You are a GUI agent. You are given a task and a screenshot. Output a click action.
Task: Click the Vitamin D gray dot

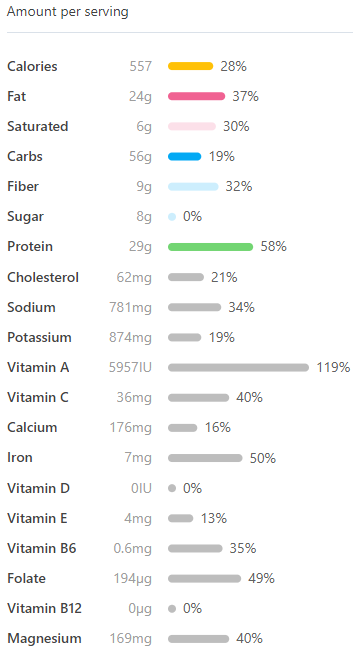click(172, 488)
